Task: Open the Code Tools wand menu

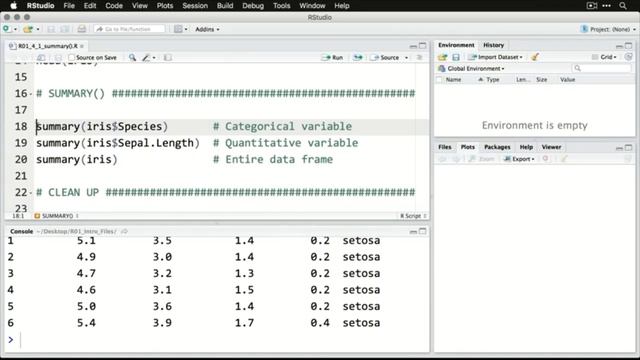Action: (x=148, y=58)
